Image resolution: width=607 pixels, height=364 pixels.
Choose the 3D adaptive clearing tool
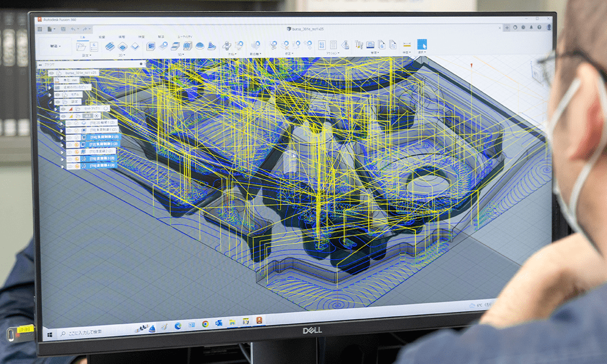tap(151, 47)
